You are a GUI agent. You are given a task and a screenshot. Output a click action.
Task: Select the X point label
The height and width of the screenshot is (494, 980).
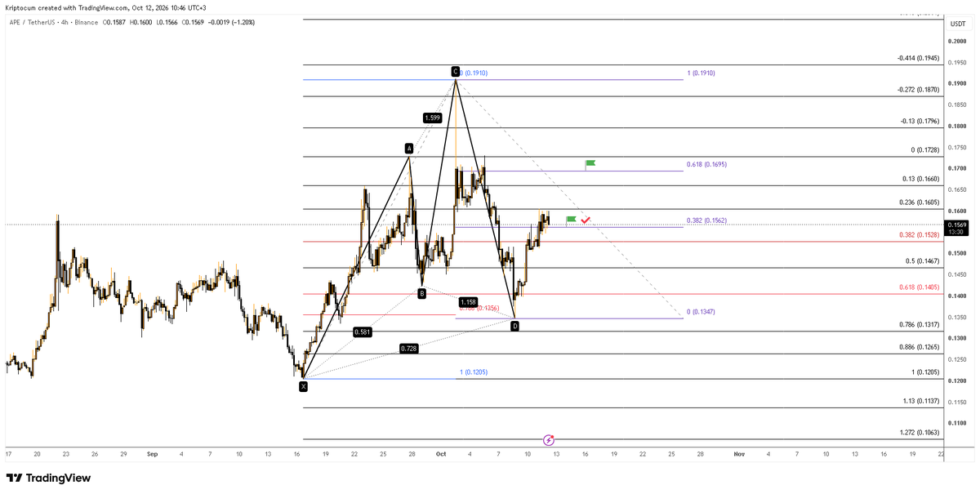(x=304, y=386)
